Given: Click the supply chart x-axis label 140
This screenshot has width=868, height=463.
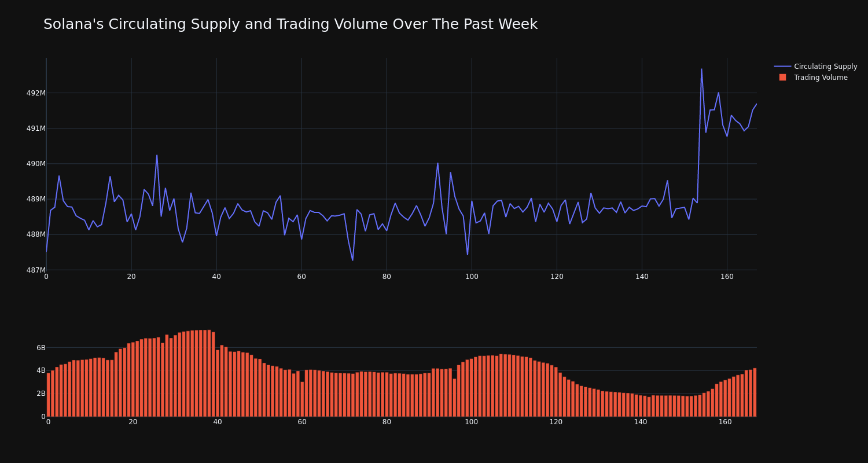Looking at the screenshot, I should coord(642,277).
